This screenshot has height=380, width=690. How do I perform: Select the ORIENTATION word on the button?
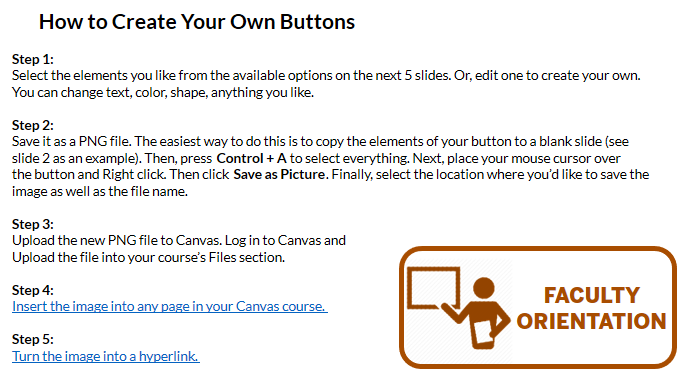coord(591,321)
